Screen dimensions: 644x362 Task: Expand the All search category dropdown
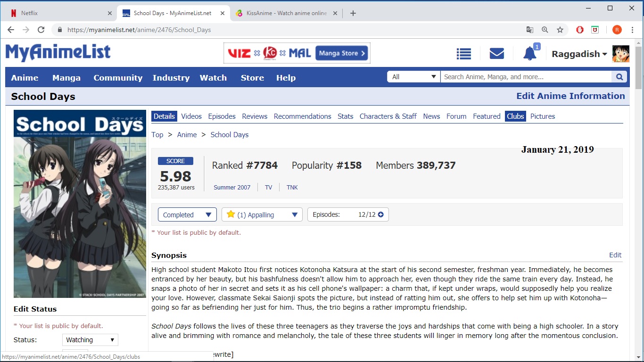click(413, 77)
